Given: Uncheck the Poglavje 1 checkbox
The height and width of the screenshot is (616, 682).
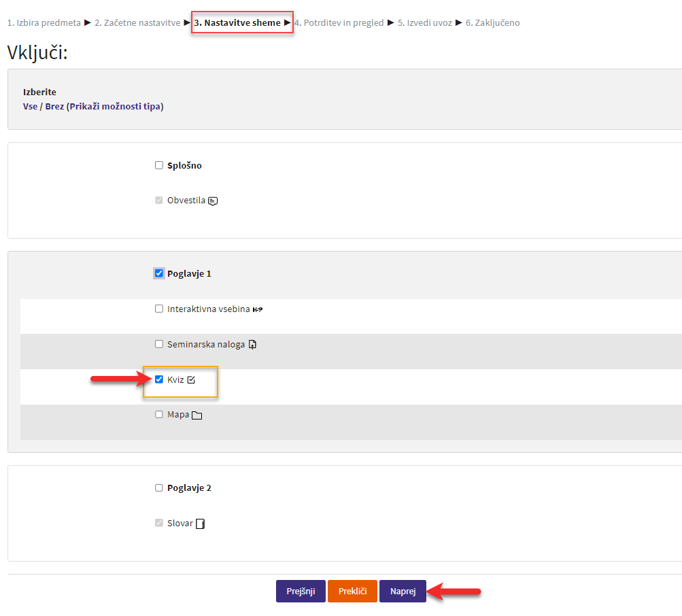Looking at the screenshot, I should click(158, 273).
